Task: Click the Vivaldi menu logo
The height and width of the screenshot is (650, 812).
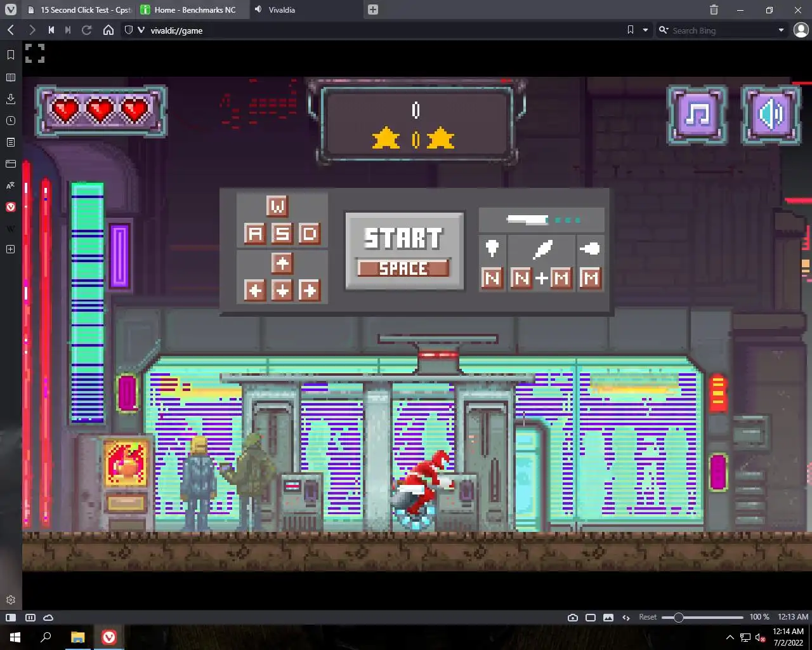Action: (x=11, y=10)
